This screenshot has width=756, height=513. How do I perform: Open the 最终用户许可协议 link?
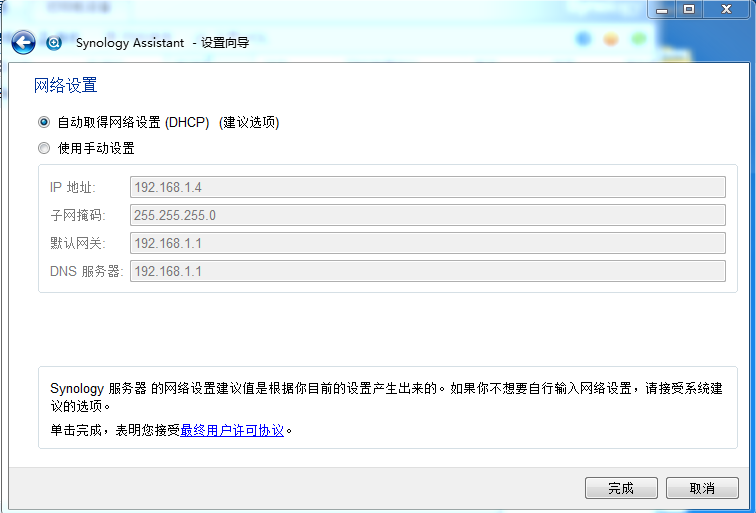232,430
